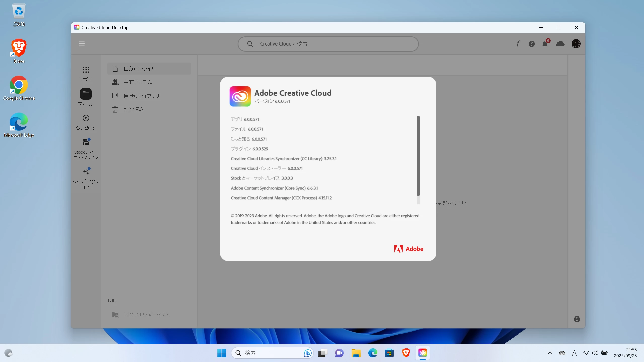Open notifications bell with 9 badge
Screen dimensions: 644x362
[x=545, y=44]
